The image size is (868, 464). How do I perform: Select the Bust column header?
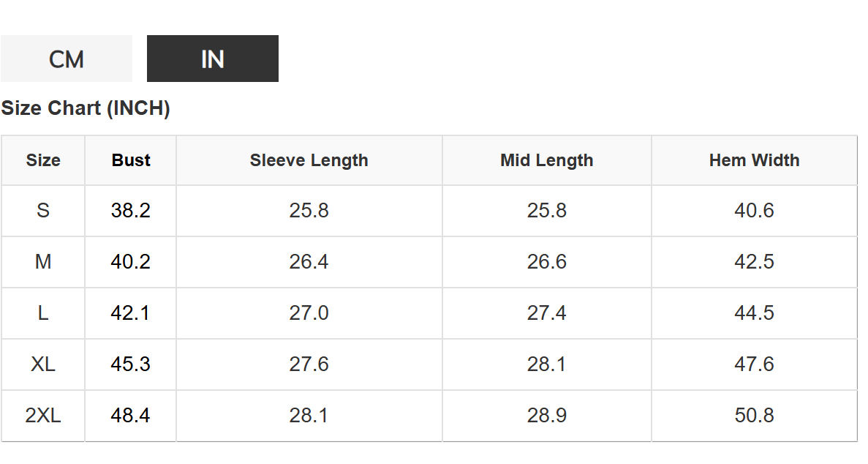click(131, 160)
